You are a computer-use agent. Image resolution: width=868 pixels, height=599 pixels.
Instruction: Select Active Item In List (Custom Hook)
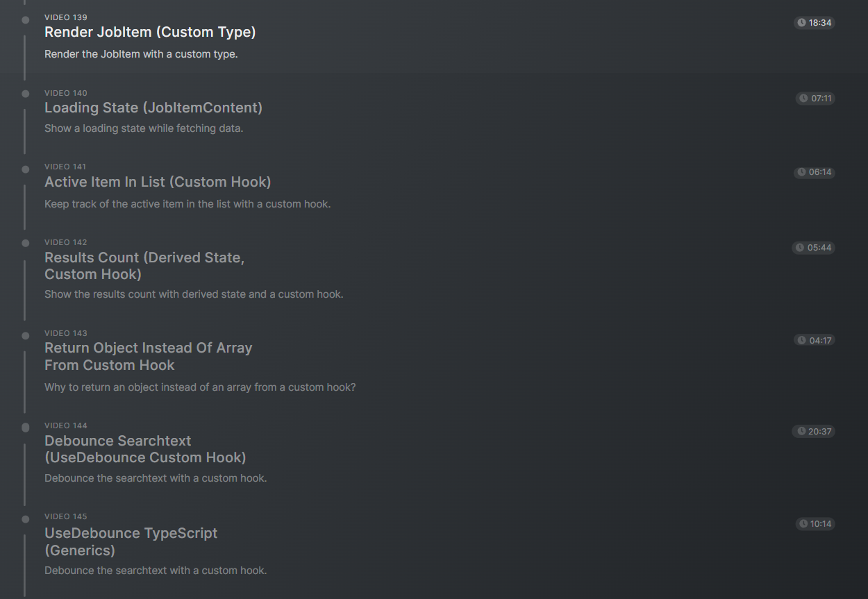[158, 182]
